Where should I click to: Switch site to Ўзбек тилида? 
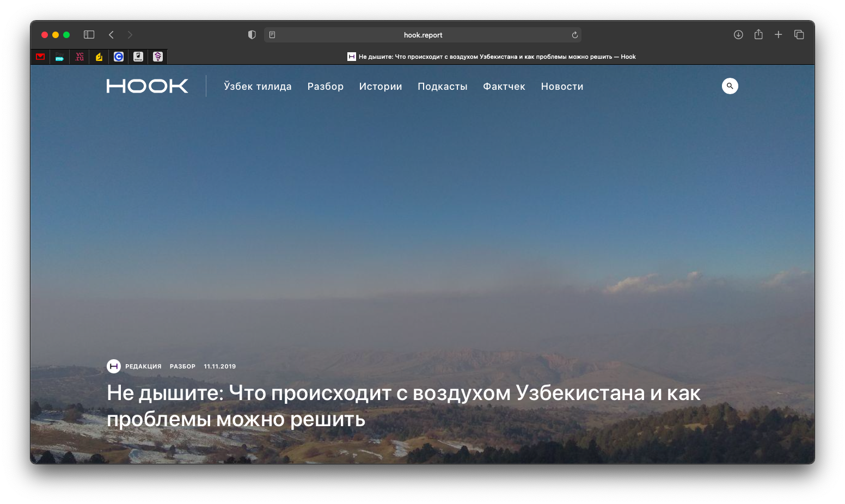(258, 87)
